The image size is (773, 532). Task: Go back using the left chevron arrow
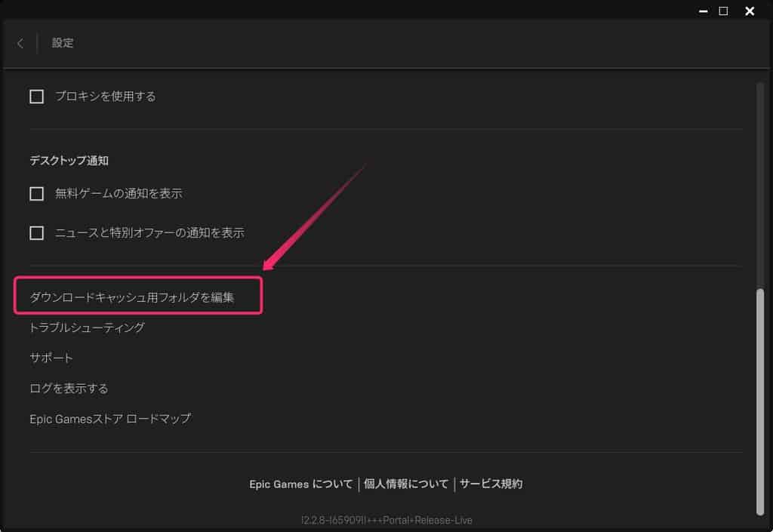pyautogui.click(x=20, y=43)
